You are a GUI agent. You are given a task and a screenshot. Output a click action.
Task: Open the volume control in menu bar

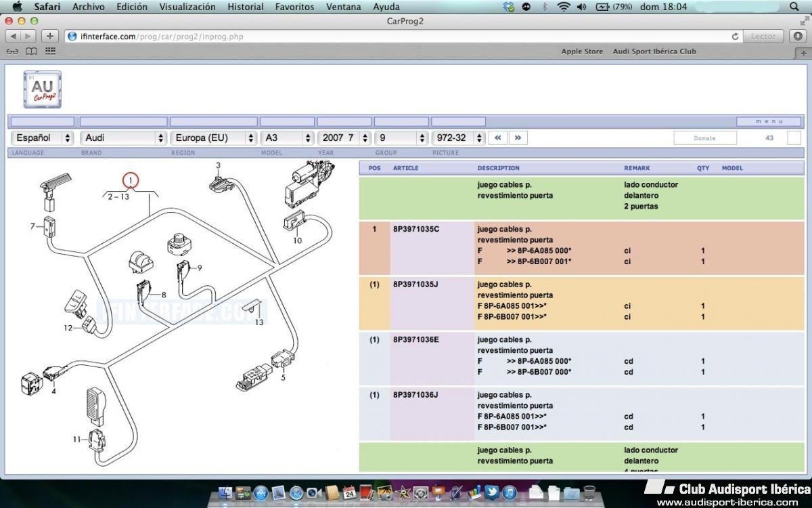coord(582,7)
